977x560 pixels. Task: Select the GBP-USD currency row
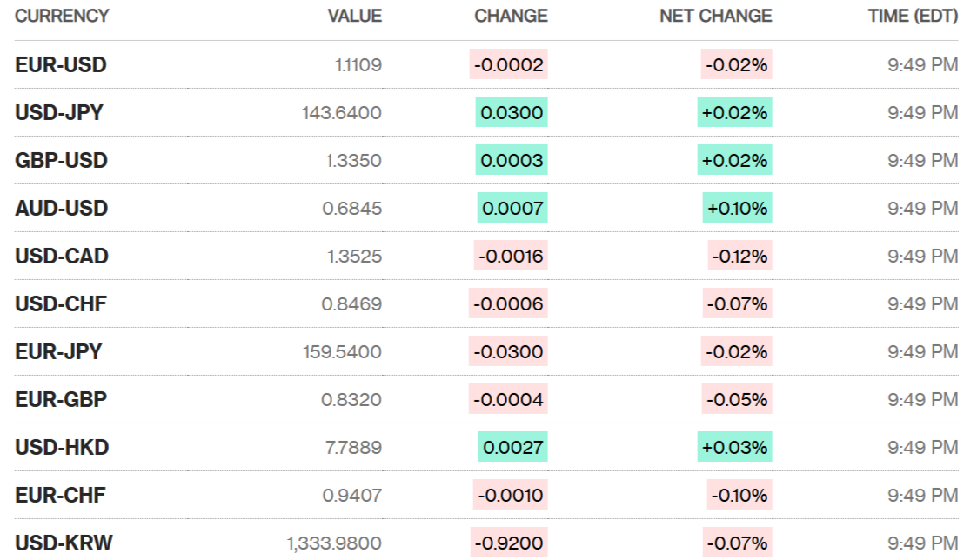[x=61, y=161]
